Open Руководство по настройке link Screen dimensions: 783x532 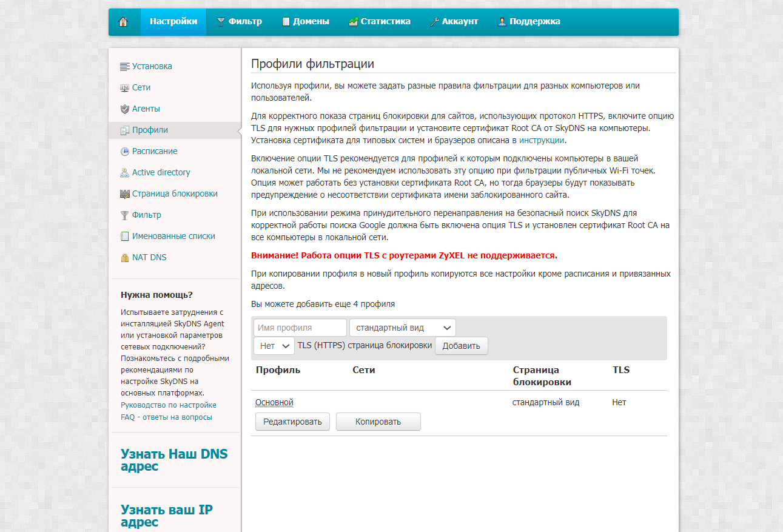(x=169, y=405)
